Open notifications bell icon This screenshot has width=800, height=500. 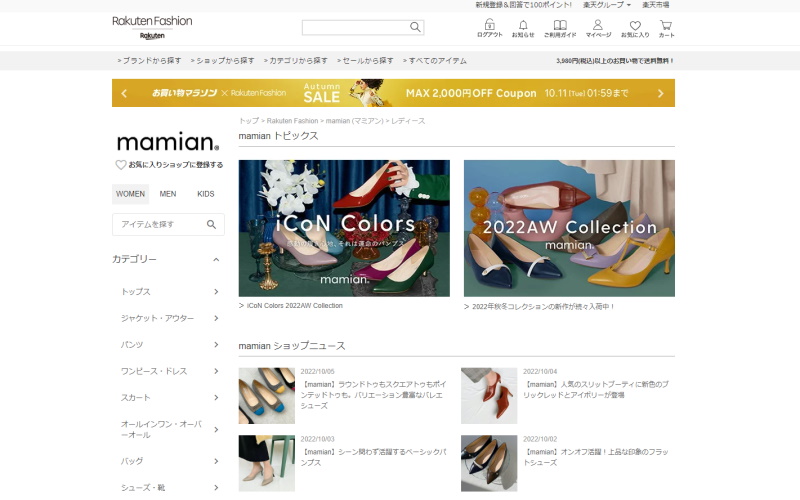tap(523, 26)
